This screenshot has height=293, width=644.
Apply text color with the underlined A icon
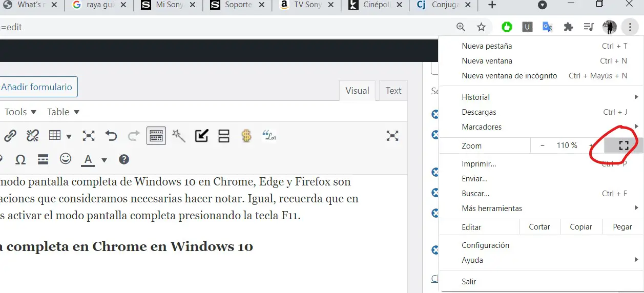(x=88, y=160)
